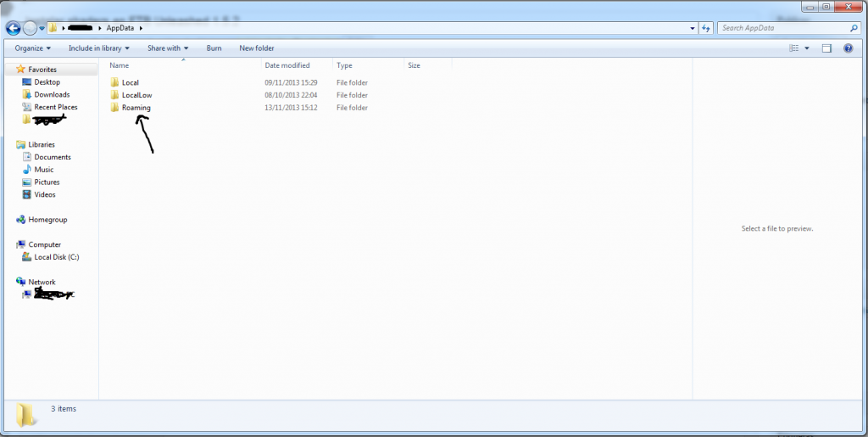
Task: Toggle the preview pane button
Action: [827, 48]
